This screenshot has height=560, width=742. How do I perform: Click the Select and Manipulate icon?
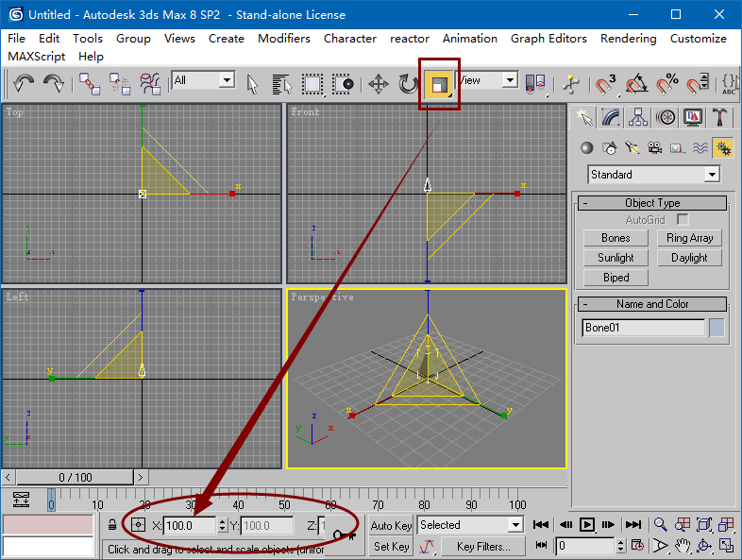(571, 84)
